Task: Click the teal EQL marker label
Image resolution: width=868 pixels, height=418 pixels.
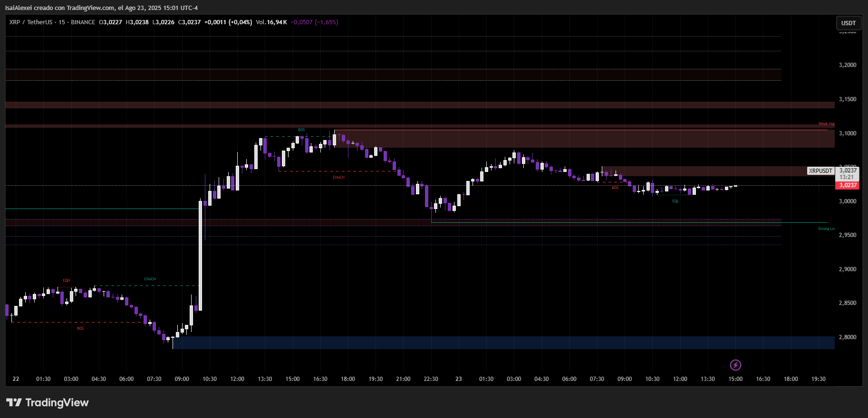Action: pyautogui.click(x=675, y=201)
